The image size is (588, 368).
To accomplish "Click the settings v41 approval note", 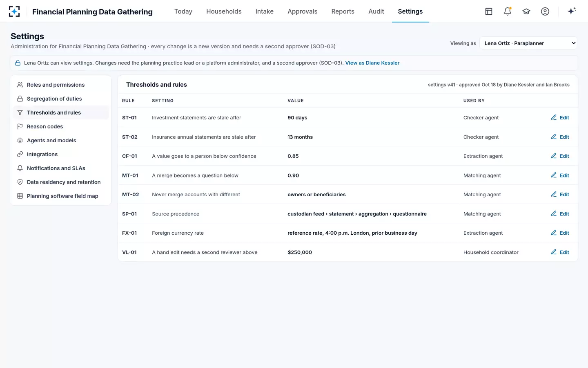I will (499, 85).
